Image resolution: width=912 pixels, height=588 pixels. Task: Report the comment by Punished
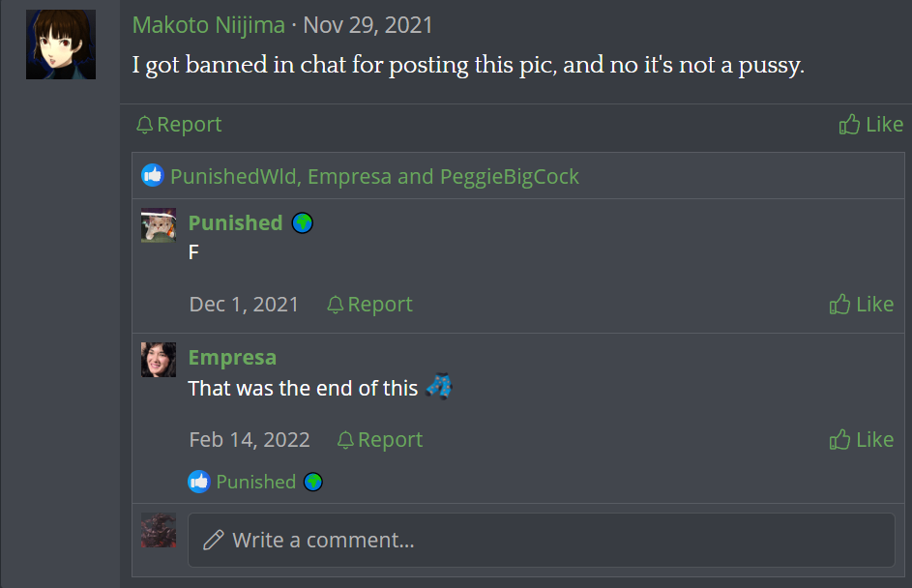click(x=369, y=305)
